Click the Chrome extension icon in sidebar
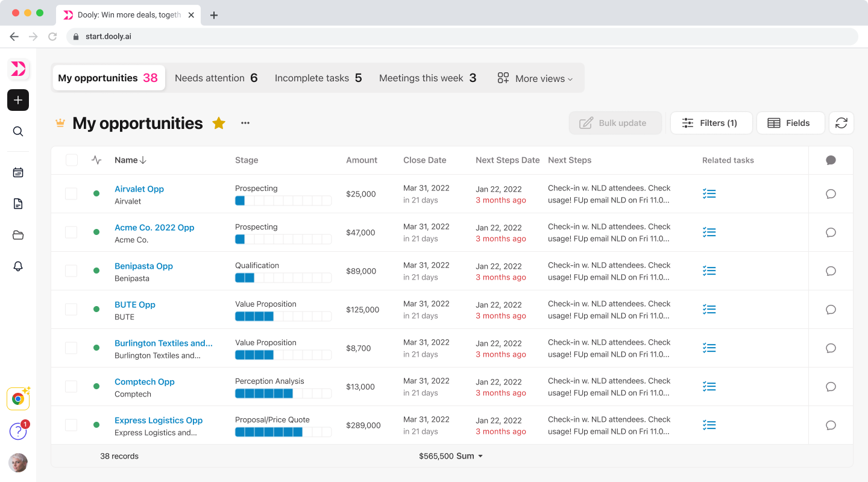Screen dimensions: 868x482 point(18,399)
